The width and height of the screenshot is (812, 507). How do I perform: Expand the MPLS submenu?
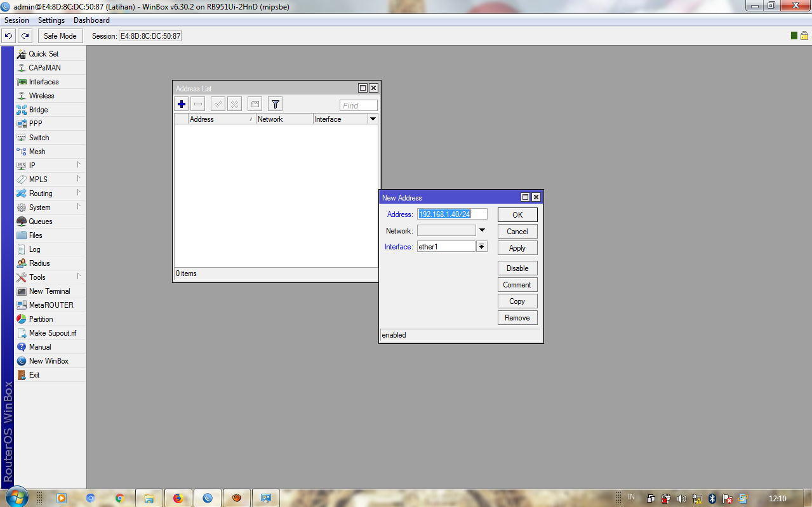click(x=50, y=180)
